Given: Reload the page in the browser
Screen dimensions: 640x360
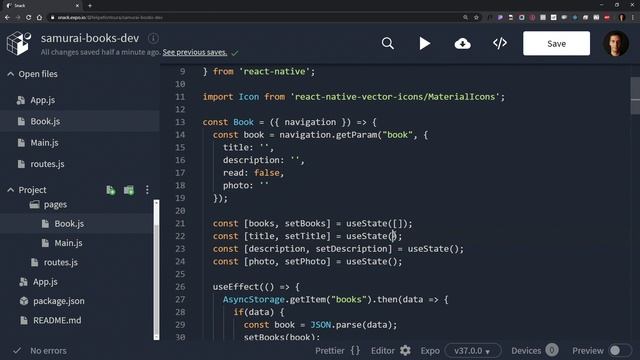Looking at the screenshot, I should 28,18.
